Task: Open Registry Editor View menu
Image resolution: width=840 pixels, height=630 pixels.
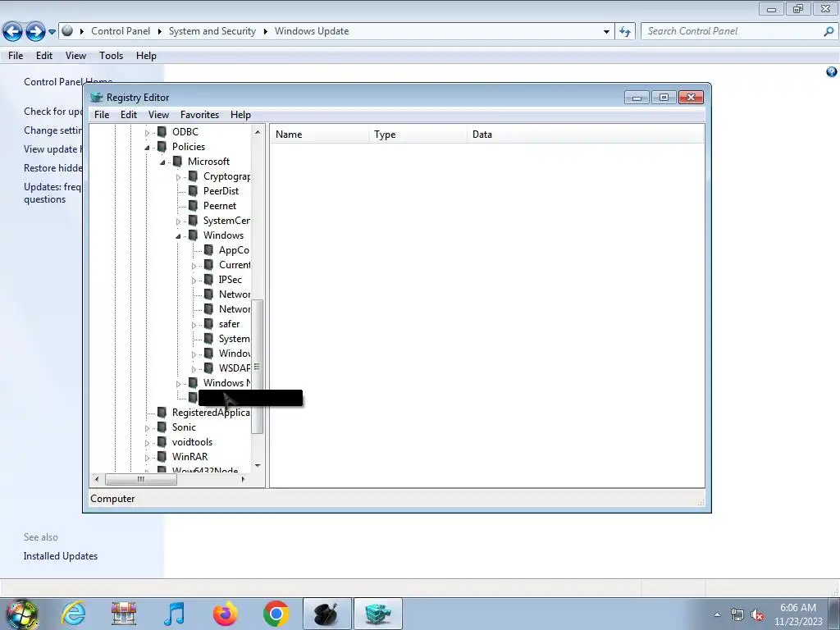Action: pyautogui.click(x=158, y=115)
